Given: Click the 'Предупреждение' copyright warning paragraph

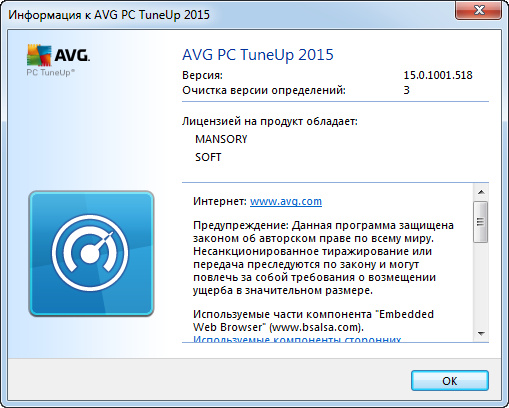Looking at the screenshot, I should pyautogui.click(x=323, y=258).
